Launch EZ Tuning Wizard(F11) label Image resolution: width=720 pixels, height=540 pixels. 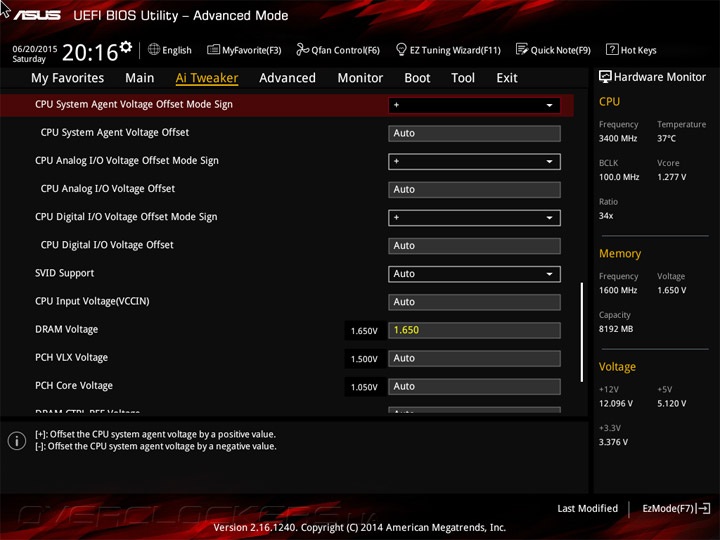click(x=455, y=50)
